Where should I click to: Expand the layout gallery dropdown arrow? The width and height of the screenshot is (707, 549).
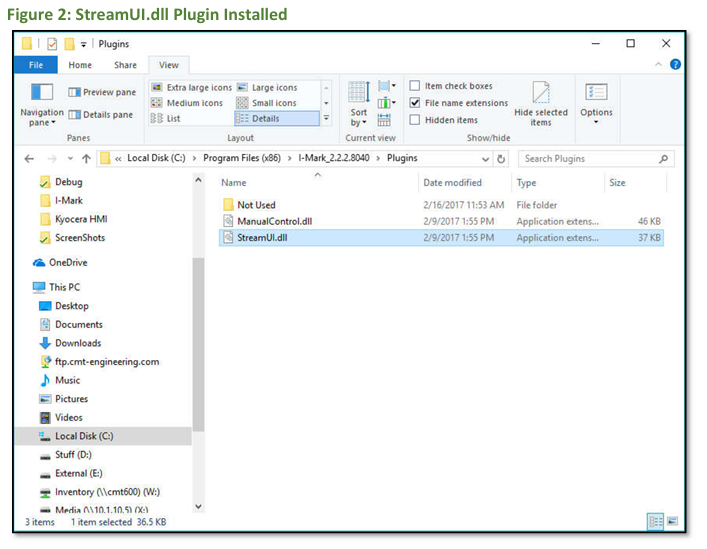click(x=325, y=118)
